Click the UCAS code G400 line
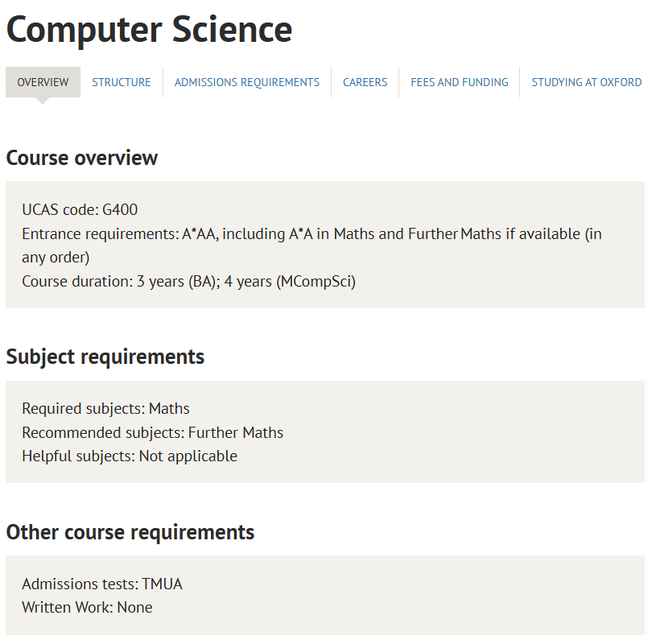This screenshot has width=652, height=644. click(80, 210)
